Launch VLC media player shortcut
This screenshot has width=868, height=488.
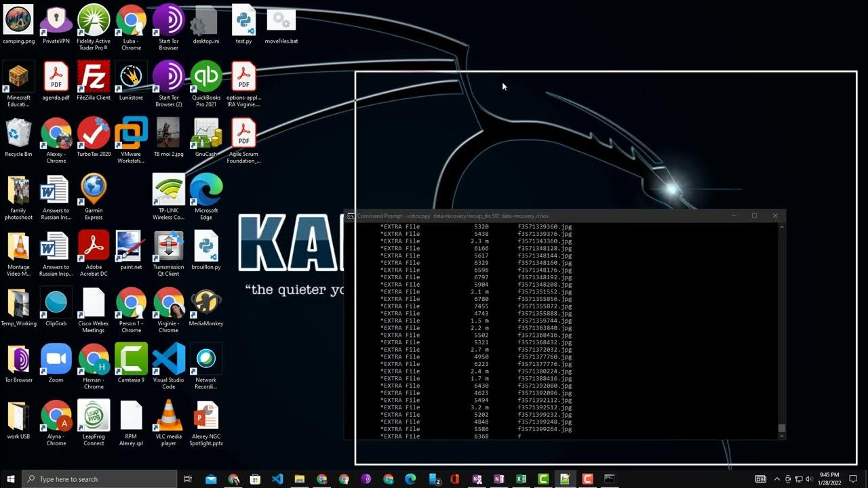click(x=168, y=423)
